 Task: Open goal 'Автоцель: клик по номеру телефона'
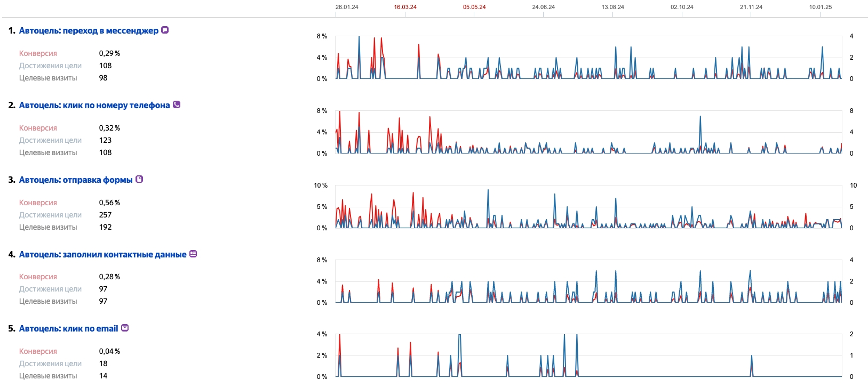[x=94, y=106]
